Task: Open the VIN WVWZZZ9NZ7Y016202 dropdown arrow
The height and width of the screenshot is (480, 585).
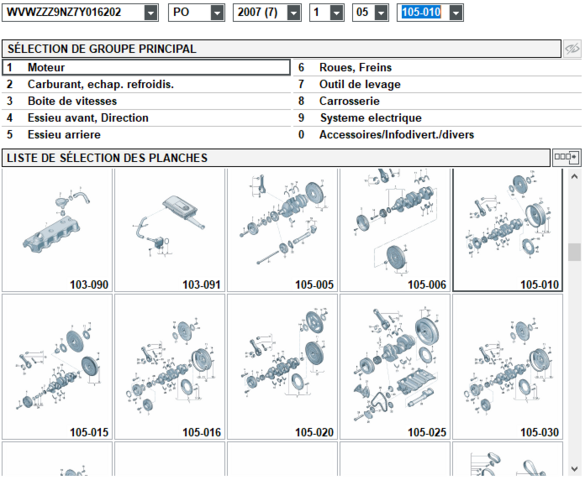Action: 151,13
